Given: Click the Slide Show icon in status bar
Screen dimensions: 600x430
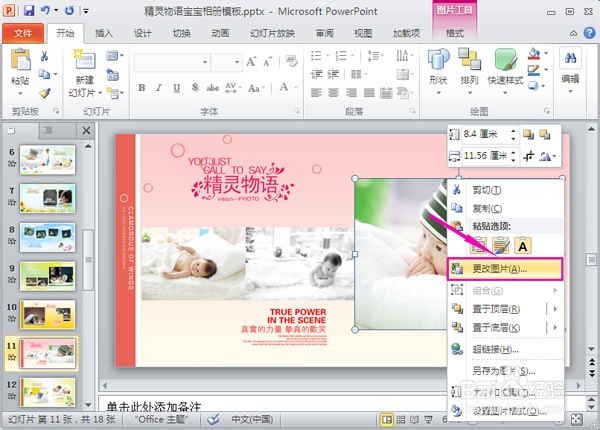Looking at the screenshot, I should [x=428, y=420].
